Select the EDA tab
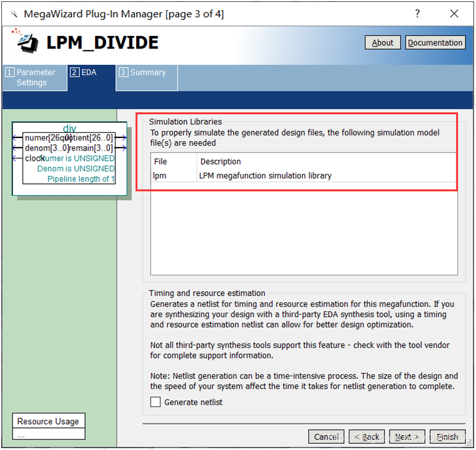This screenshot has width=476, height=450. click(x=91, y=78)
